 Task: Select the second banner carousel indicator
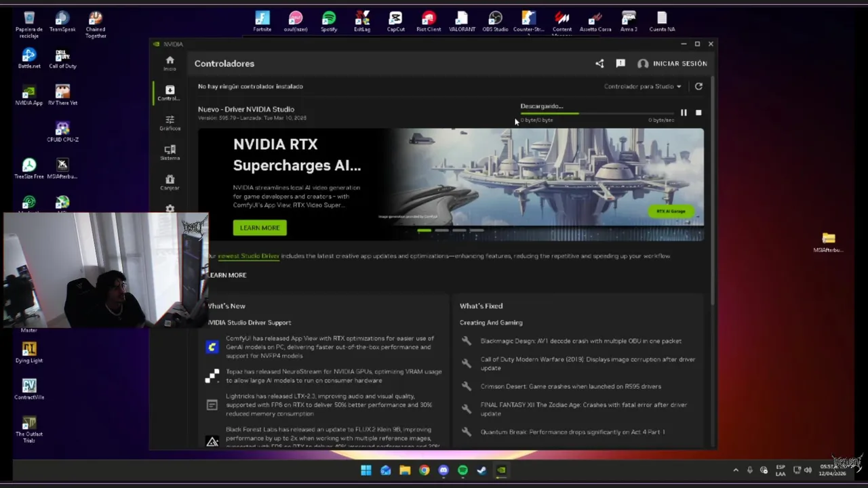pyautogui.click(x=441, y=230)
